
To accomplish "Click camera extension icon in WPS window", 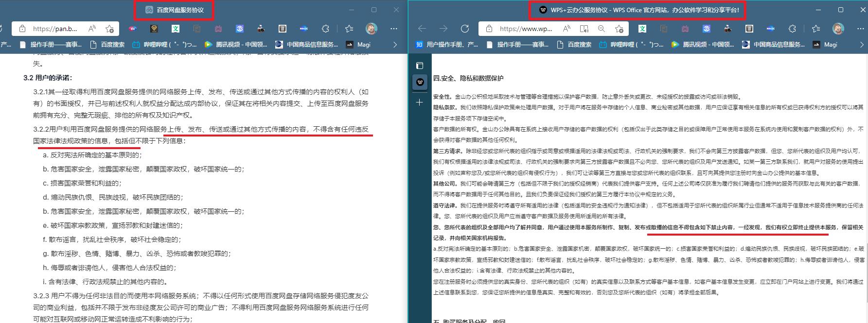I will click(x=728, y=29).
